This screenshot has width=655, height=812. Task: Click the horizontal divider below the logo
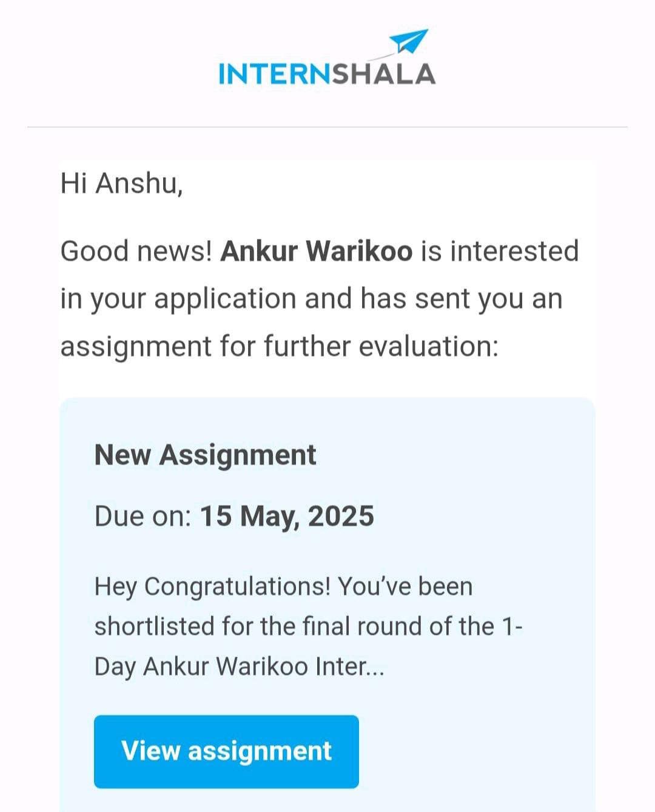click(x=327, y=127)
